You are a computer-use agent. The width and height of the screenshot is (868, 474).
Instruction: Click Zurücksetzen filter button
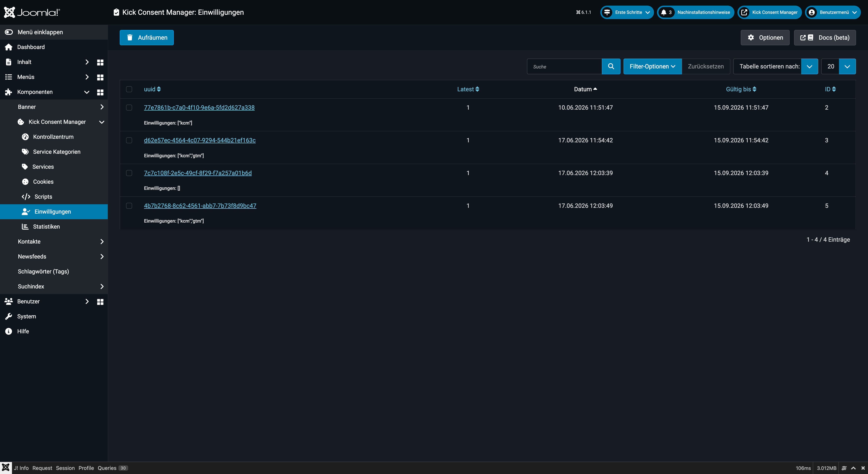(706, 66)
